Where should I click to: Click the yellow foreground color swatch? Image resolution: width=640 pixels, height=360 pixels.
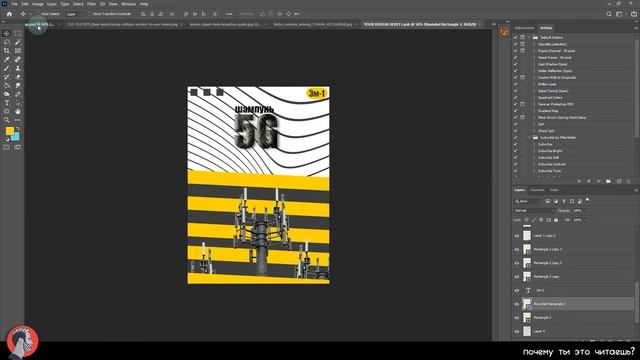[x=9, y=131]
